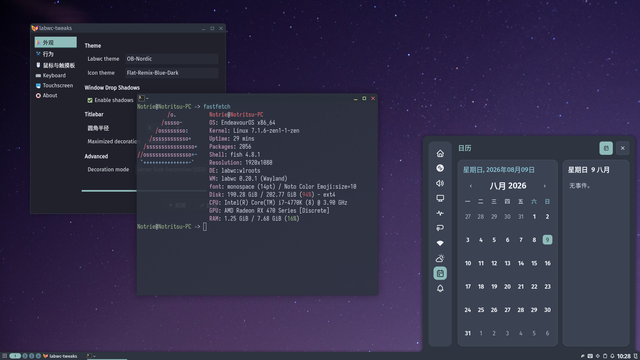The height and width of the screenshot is (360, 640).
Task: Select the 行为 tab in labwc-tweaks
Action: pos(56,54)
